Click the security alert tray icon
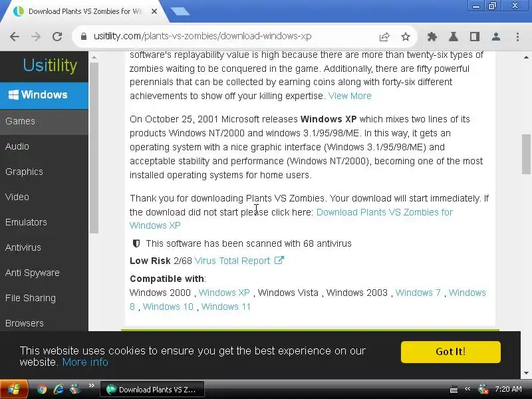The image size is (532, 399). [x=483, y=389]
